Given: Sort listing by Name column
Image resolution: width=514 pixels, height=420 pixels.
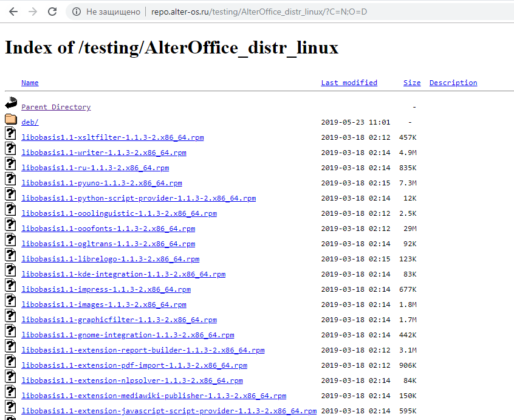Looking at the screenshot, I should (30, 83).
